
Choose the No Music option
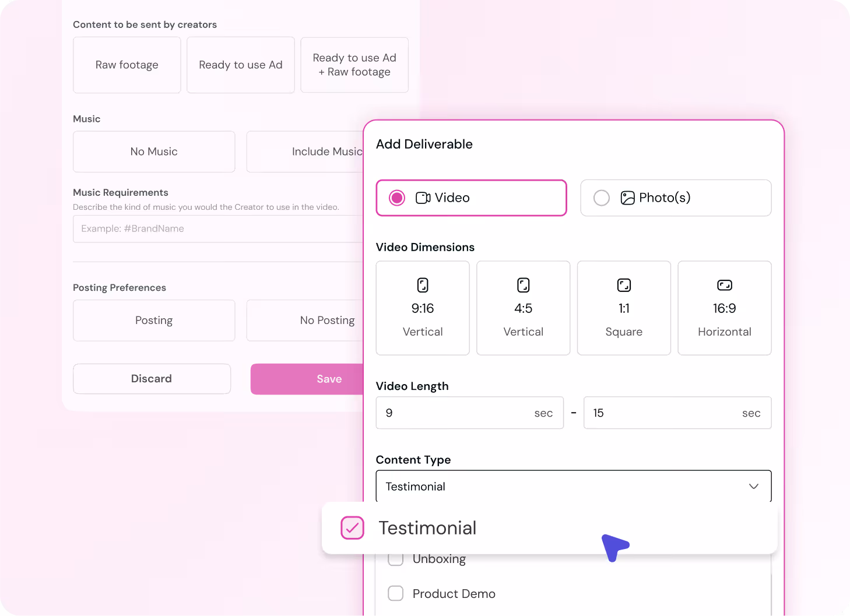coord(153,152)
